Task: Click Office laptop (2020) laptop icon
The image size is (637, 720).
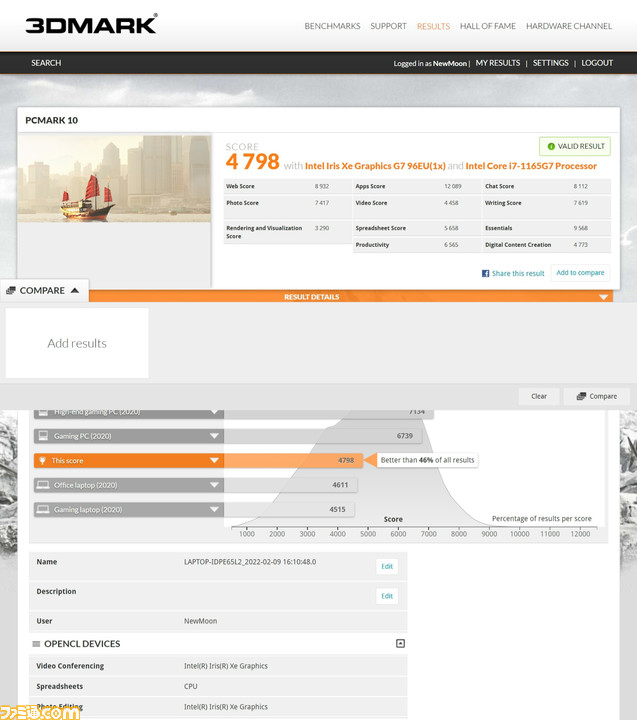Action: coord(43,484)
